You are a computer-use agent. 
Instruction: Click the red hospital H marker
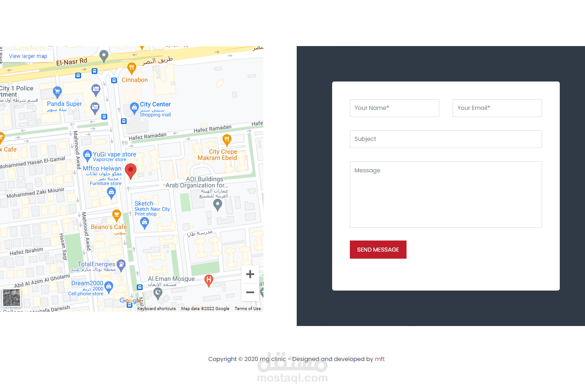(x=209, y=280)
